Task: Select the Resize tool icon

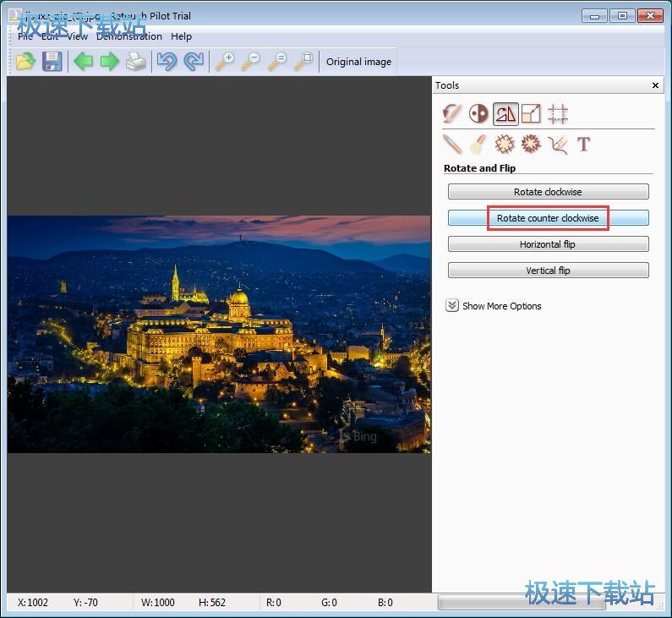Action: [x=531, y=113]
